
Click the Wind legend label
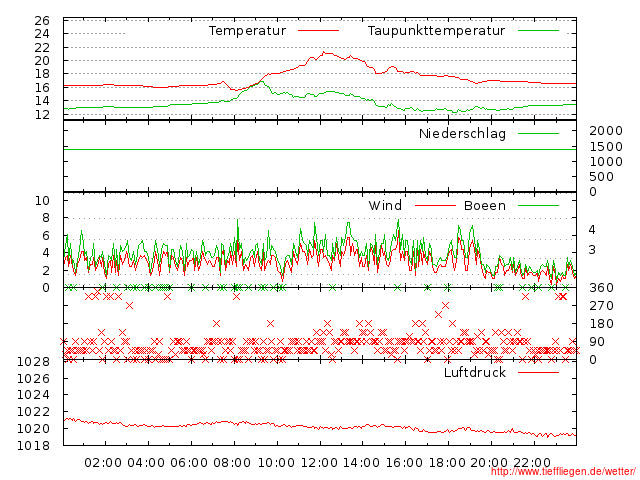385,205
